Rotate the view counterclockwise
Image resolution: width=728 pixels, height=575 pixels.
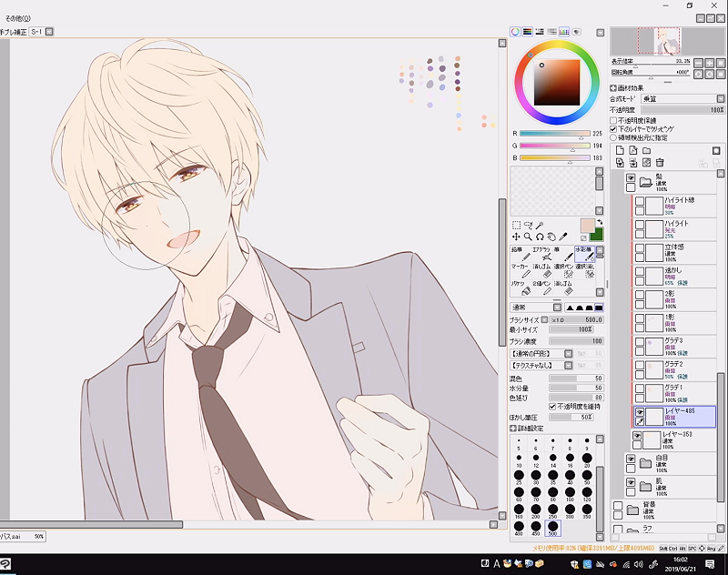(698, 75)
